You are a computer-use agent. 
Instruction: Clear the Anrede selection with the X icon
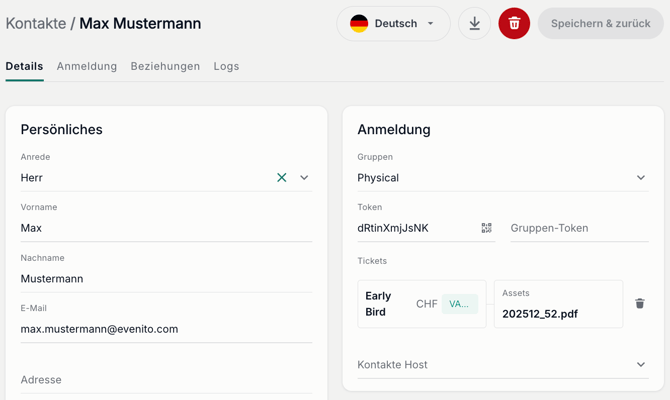point(282,177)
